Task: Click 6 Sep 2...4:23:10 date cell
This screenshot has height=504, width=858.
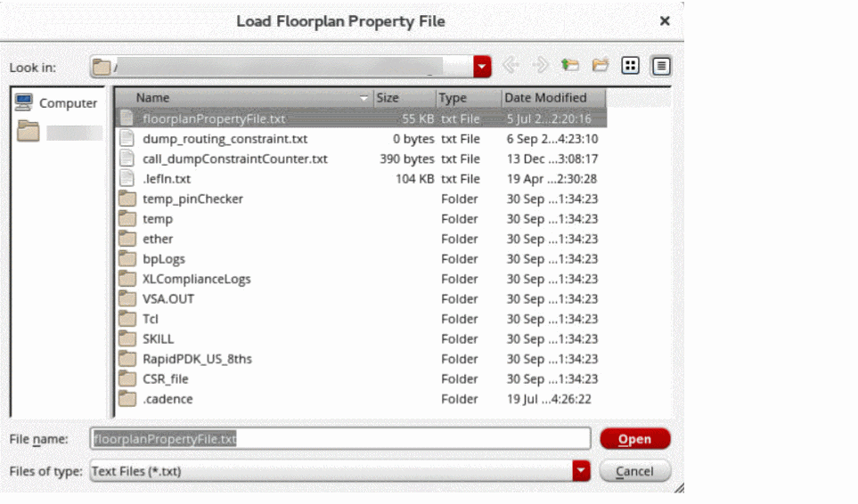Action: (552, 139)
